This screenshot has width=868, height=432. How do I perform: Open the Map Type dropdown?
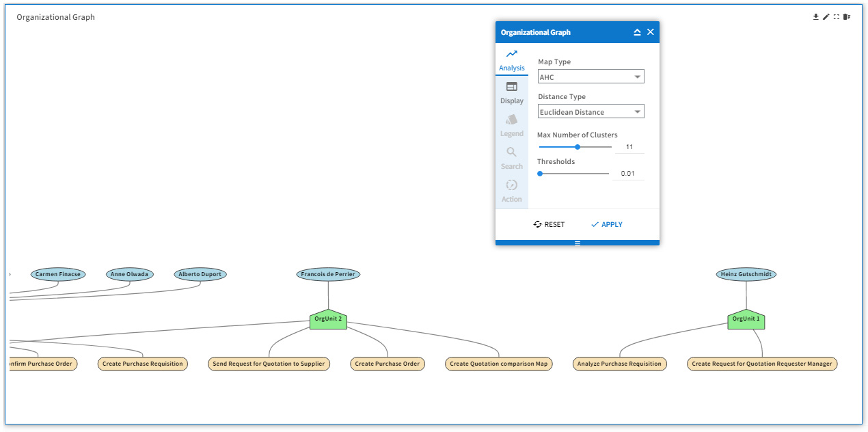(x=591, y=77)
